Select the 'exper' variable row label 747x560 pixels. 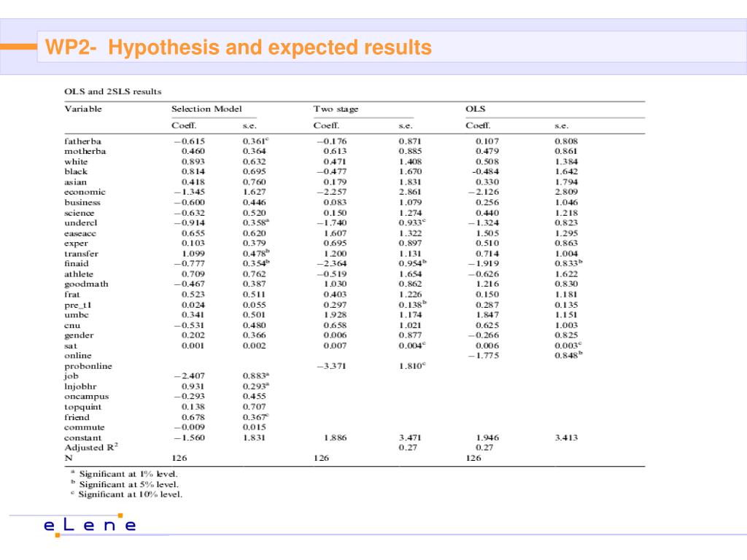pyautogui.click(x=76, y=244)
